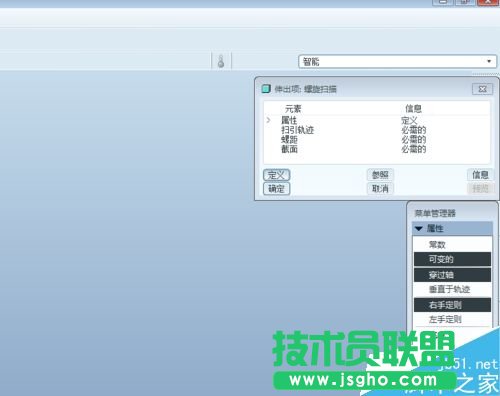Choose the 常数 menu option
The width and height of the screenshot is (500, 396).
pyautogui.click(x=452, y=244)
